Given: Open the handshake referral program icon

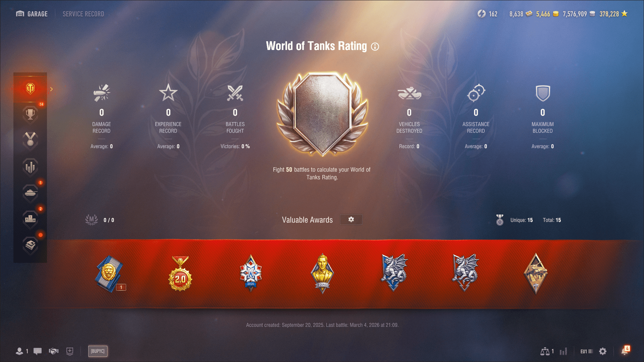Looking at the screenshot, I should 54,351.
